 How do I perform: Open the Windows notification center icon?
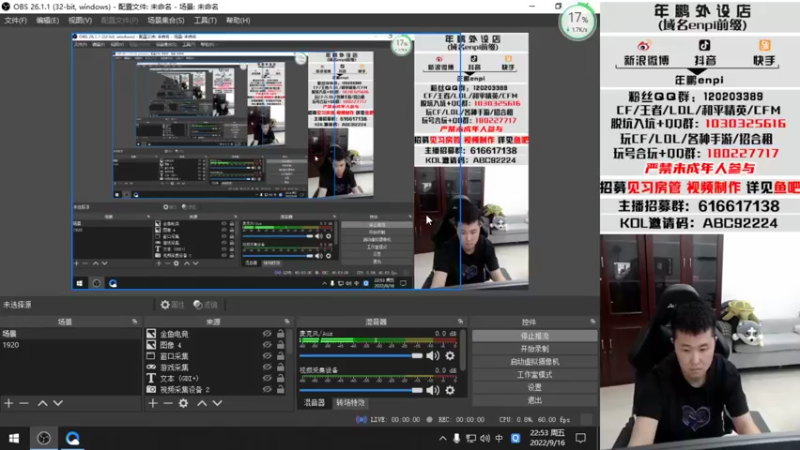(581, 438)
